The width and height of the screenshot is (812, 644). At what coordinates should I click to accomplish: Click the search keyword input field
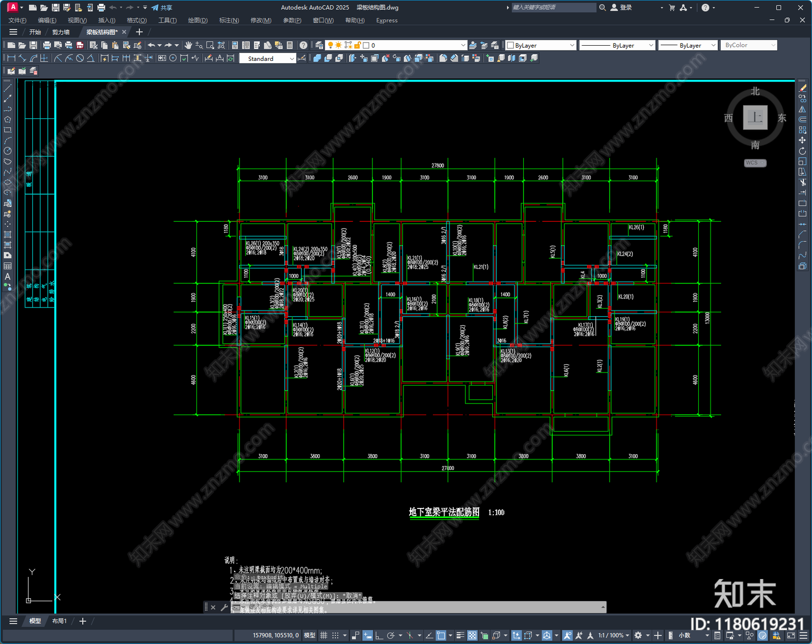[x=554, y=8]
